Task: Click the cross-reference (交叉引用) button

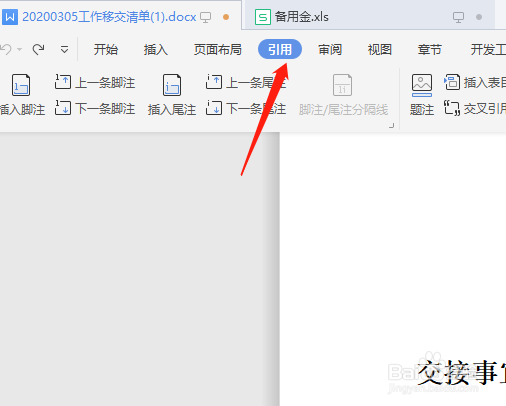Action: coord(475,108)
